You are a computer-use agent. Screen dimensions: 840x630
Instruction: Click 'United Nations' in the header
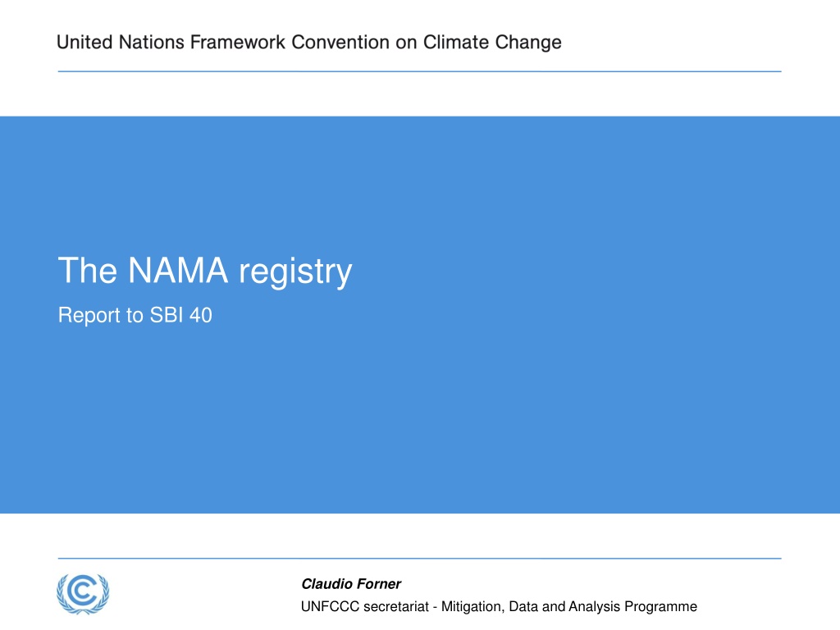tap(121, 43)
